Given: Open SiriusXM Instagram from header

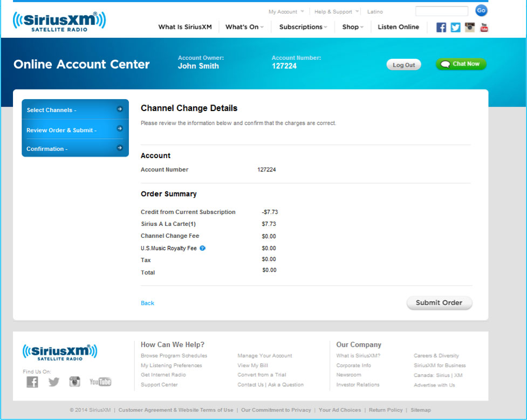Looking at the screenshot, I should (x=469, y=27).
